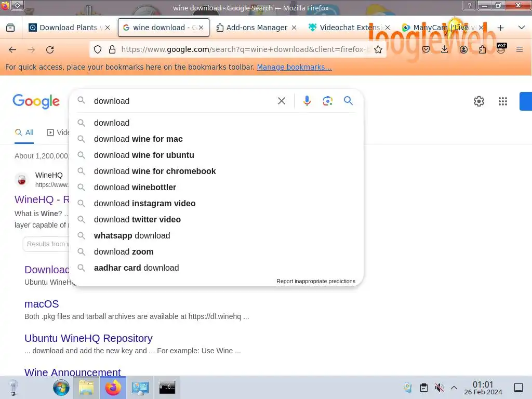
Task: Choose suggestion 'whatsapp download'
Action: pos(216,235)
